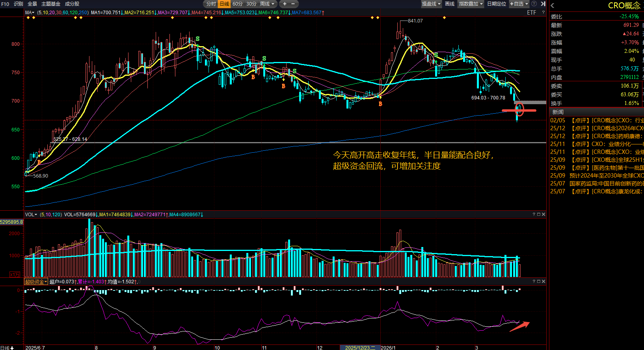Image resolution: width=644 pixels, height=350 pixels.
Task: Switch chart to 日线 period
Action: click(x=224, y=4)
